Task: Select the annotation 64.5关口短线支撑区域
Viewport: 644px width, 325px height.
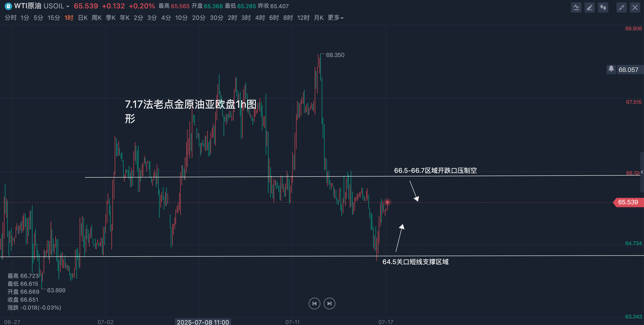Action: point(415,262)
